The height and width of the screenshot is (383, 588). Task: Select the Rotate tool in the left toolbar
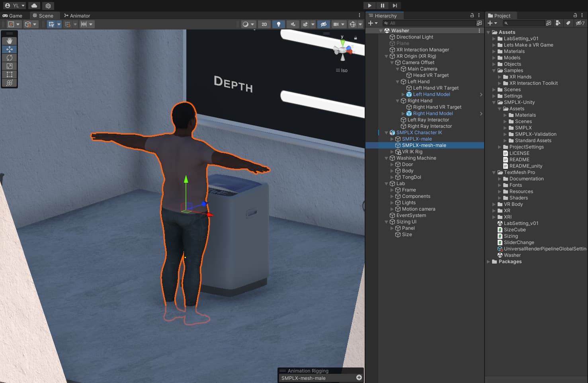[10, 58]
